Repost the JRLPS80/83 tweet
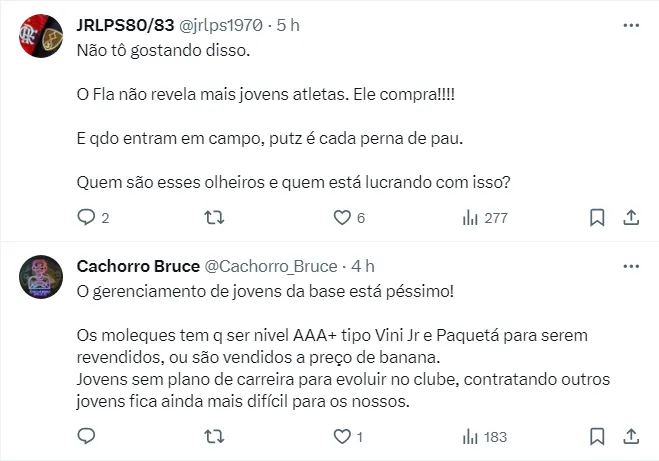The width and height of the screenshot is (659, 461). pyautogui.click(x=214, y=217)
